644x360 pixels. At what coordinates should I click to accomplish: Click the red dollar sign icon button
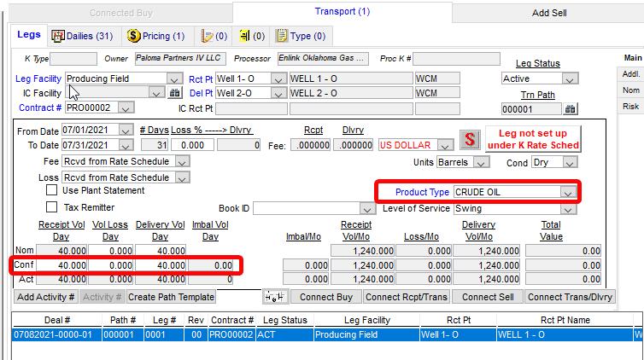click(x=469, y=138)
